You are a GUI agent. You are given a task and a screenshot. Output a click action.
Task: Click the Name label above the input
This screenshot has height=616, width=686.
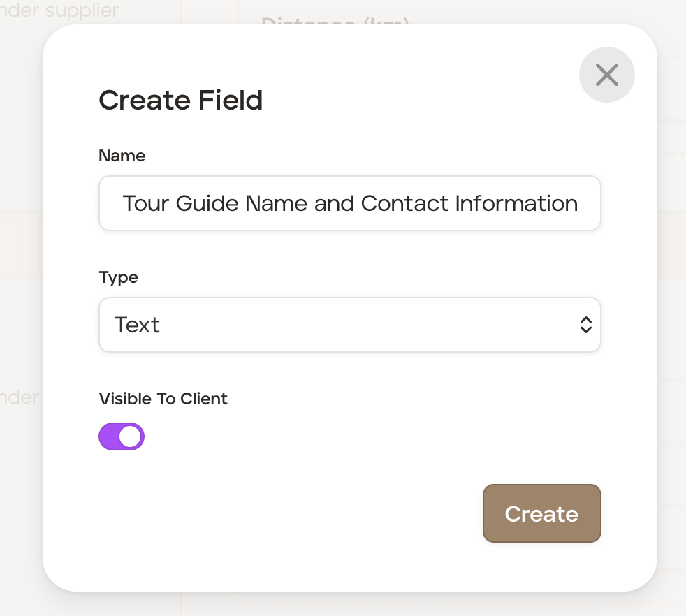point(122,156)
